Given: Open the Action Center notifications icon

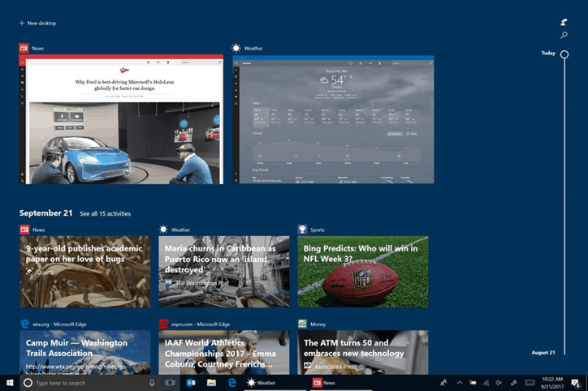Looking at the screenshot, I should pyautogui.click(x=575, y=383).
